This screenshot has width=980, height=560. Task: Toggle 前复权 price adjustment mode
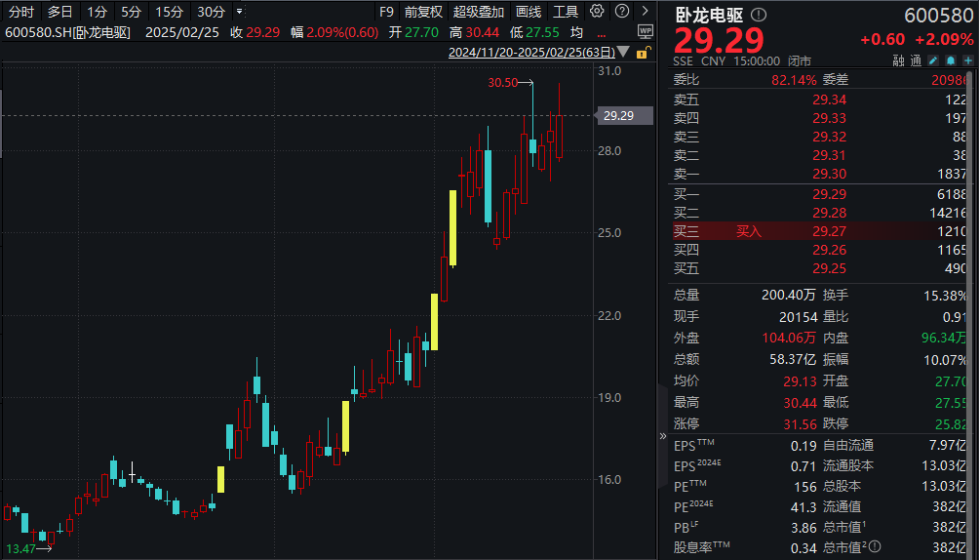coord(423,12)
